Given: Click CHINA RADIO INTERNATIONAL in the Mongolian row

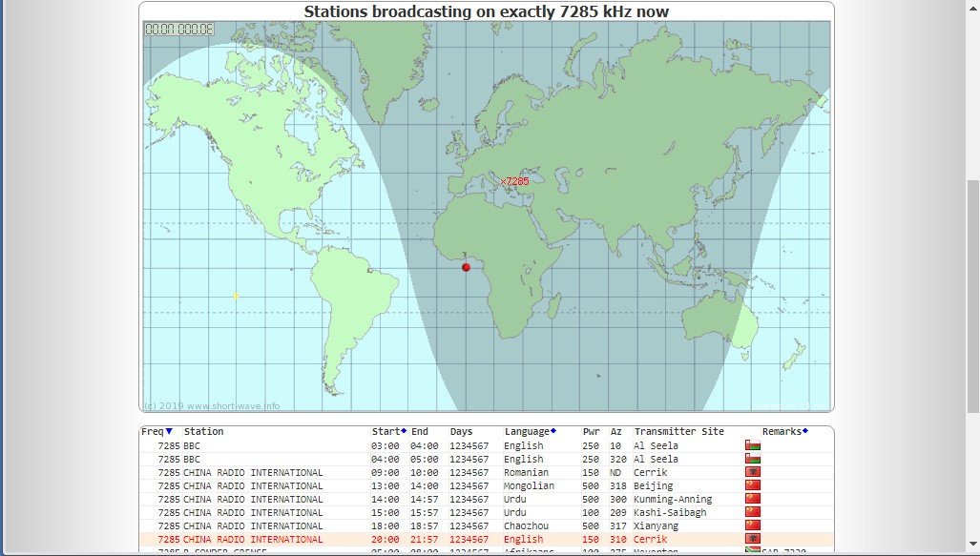Looking at the screenshot, I should (x=253, y=486).
